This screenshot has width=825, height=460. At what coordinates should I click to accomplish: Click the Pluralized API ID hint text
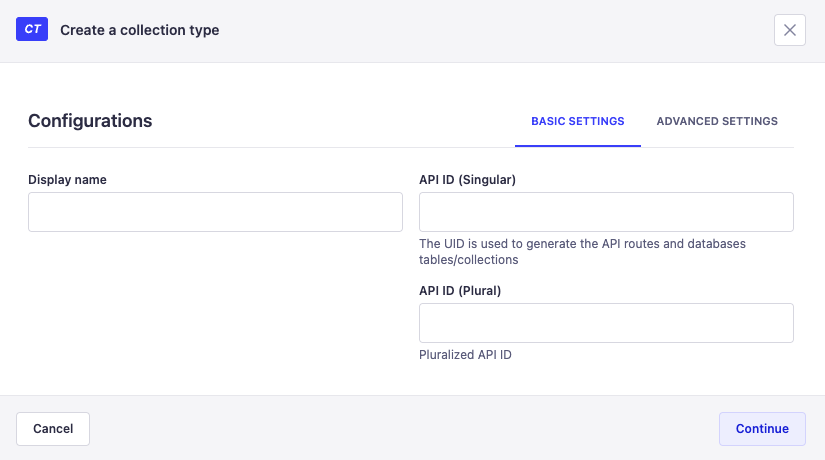(x=465, y=355)
